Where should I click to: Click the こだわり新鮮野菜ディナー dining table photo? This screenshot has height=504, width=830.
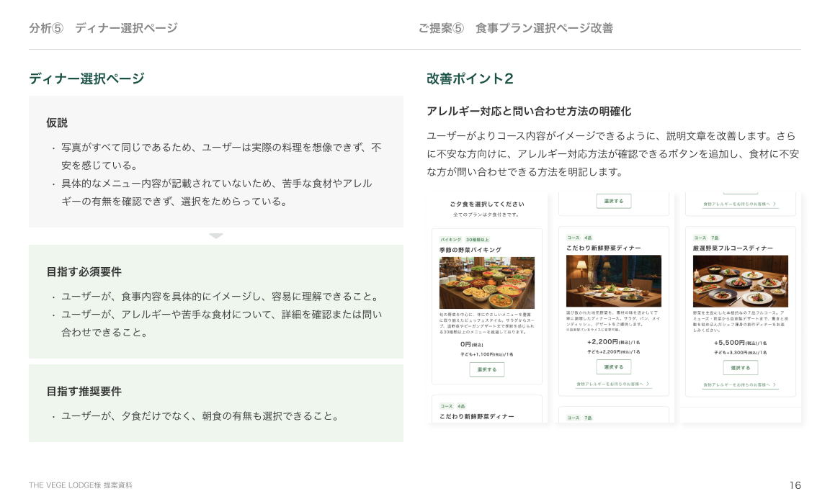pyautogui.click(x=614, y=281)
